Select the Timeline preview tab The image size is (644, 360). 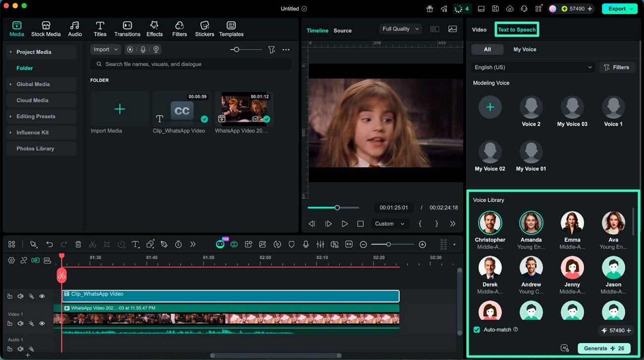pos(318,31)
